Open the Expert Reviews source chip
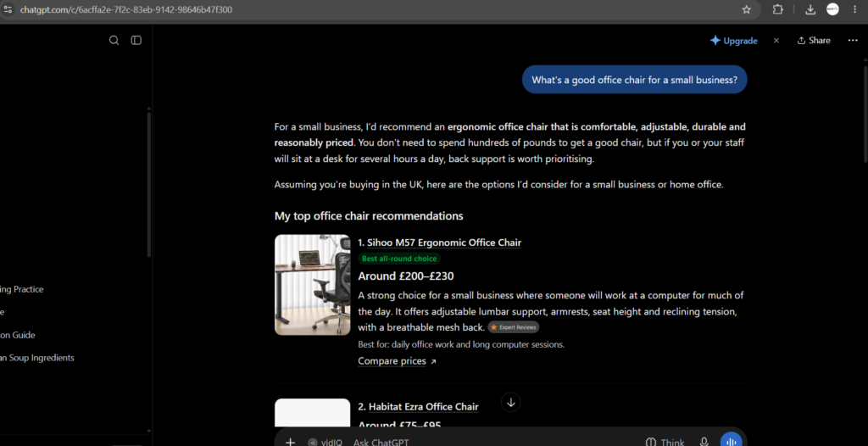The height and width of the screenshot is (446, 868). (x=513, y=327)
